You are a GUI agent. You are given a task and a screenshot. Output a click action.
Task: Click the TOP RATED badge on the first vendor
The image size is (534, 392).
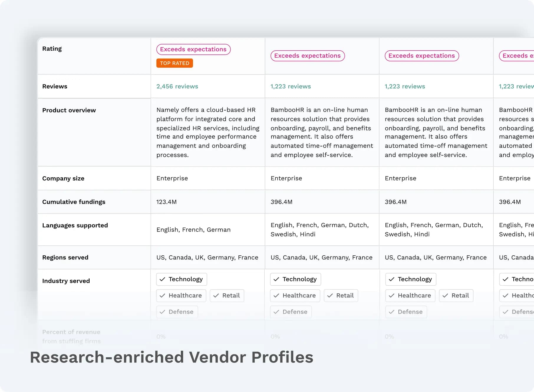(x=174, y=63)
